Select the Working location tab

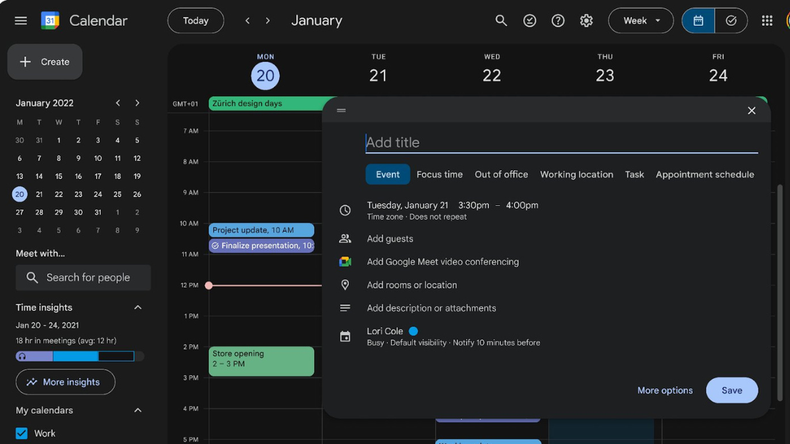[x=577, y=174]
